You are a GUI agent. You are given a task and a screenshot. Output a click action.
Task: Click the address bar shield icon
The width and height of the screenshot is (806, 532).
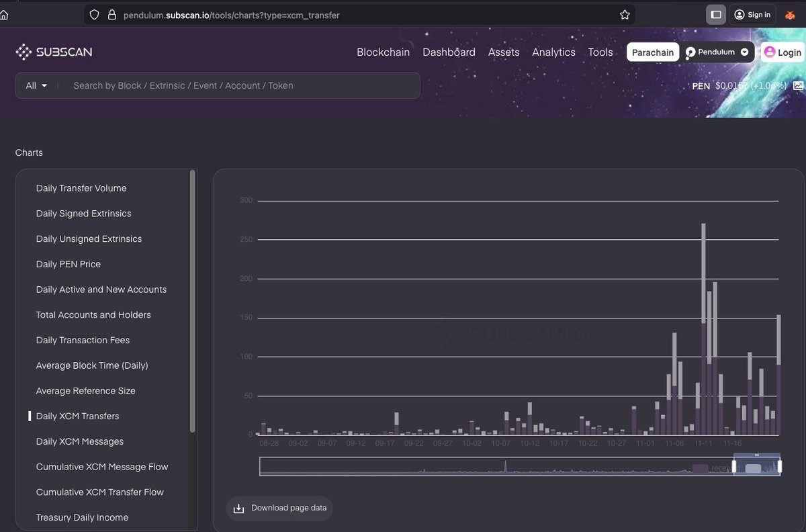point(94,15)
